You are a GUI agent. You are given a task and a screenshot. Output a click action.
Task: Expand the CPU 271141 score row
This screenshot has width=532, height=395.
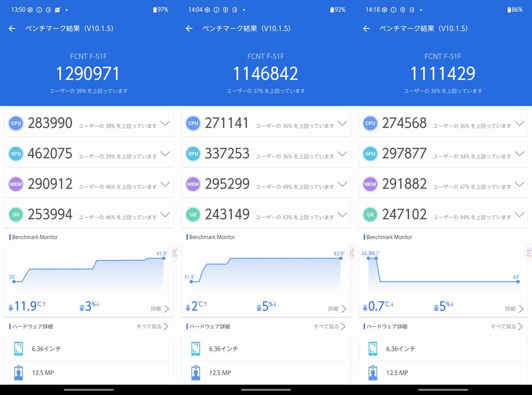pos(342,123)
